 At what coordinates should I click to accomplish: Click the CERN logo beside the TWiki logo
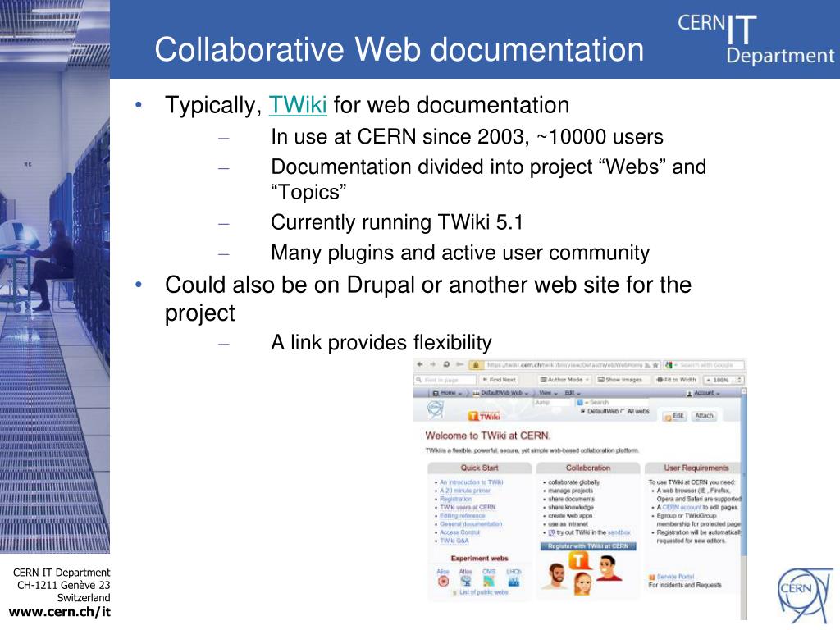point(436,410)
